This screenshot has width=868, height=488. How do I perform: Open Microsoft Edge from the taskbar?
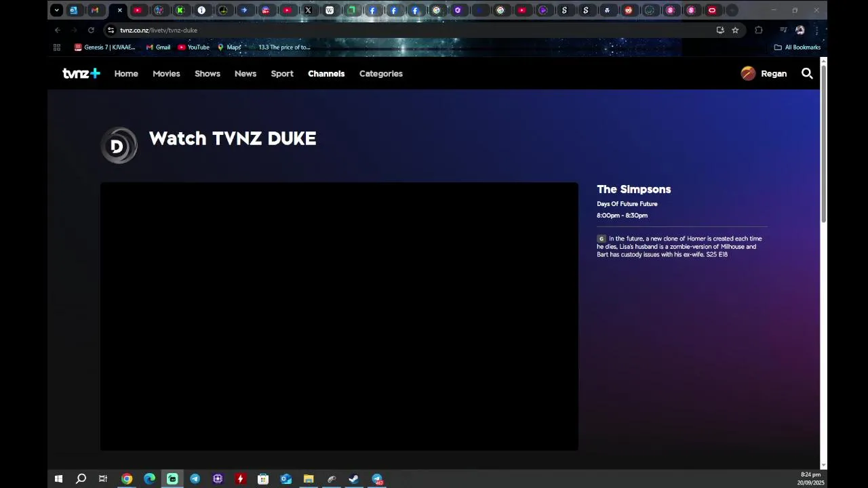[x=149, y=479]
